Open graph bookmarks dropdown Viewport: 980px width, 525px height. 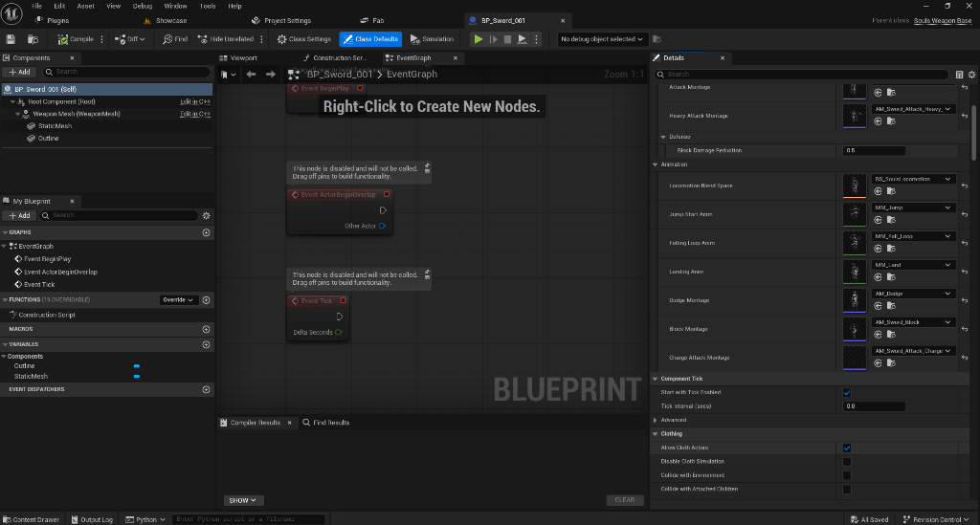(x=229, y=75)
